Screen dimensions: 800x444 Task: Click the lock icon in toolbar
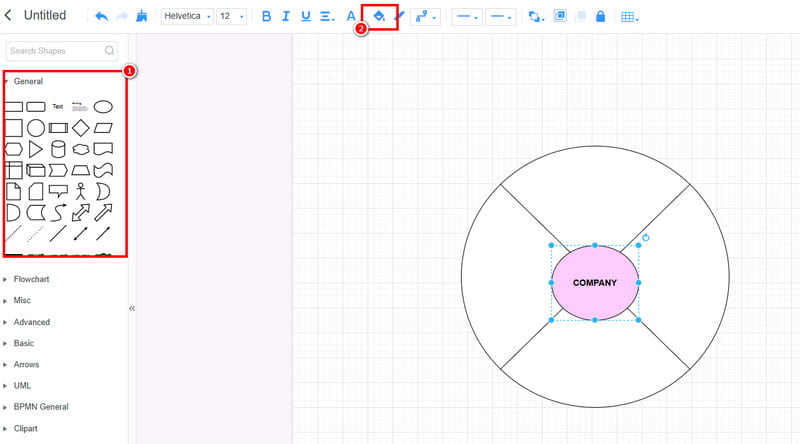click(x=600, y=16)
